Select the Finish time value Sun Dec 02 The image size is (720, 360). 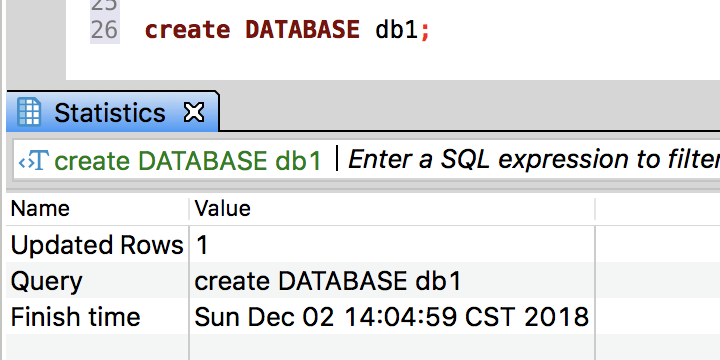point(392,316)
